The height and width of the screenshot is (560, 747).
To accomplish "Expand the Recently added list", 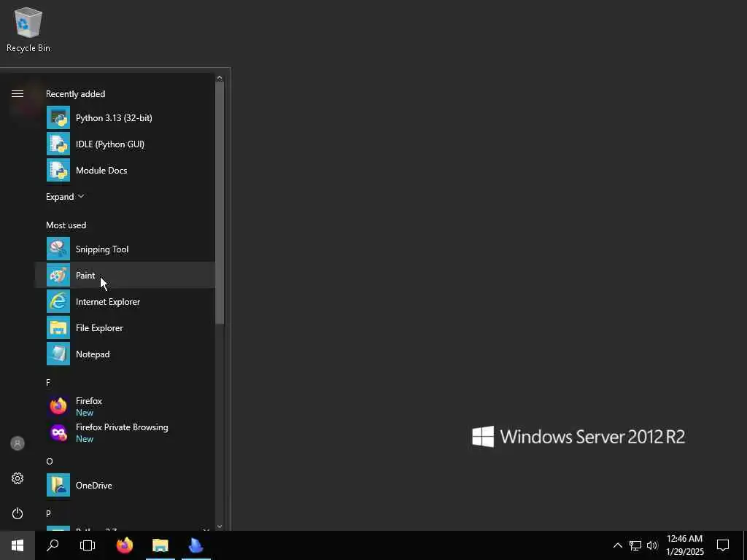I will pos(65,197).
